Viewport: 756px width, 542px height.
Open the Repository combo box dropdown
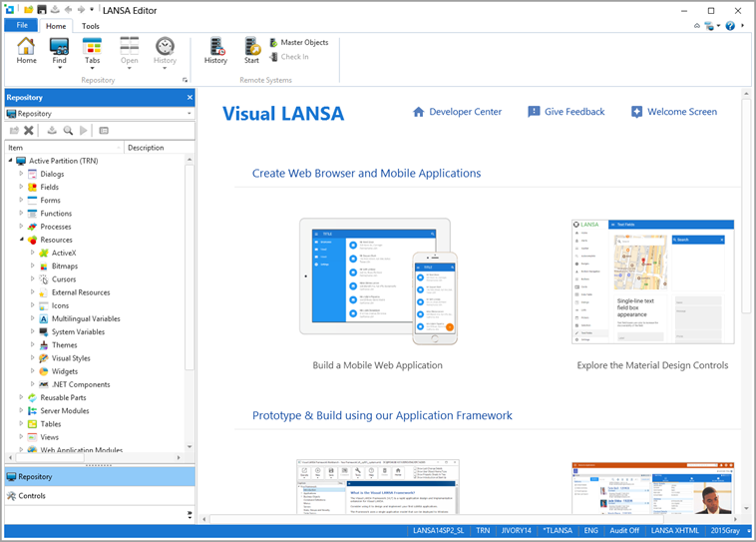click(189, 114)
